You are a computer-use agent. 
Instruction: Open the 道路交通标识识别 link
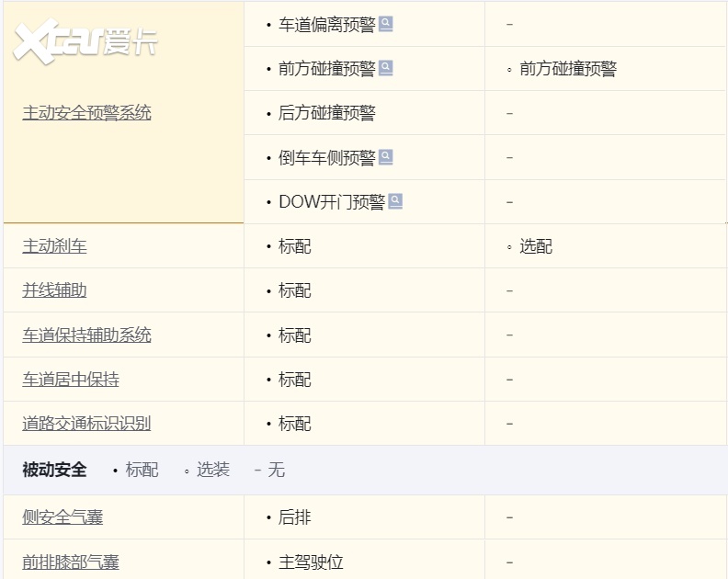86,424
